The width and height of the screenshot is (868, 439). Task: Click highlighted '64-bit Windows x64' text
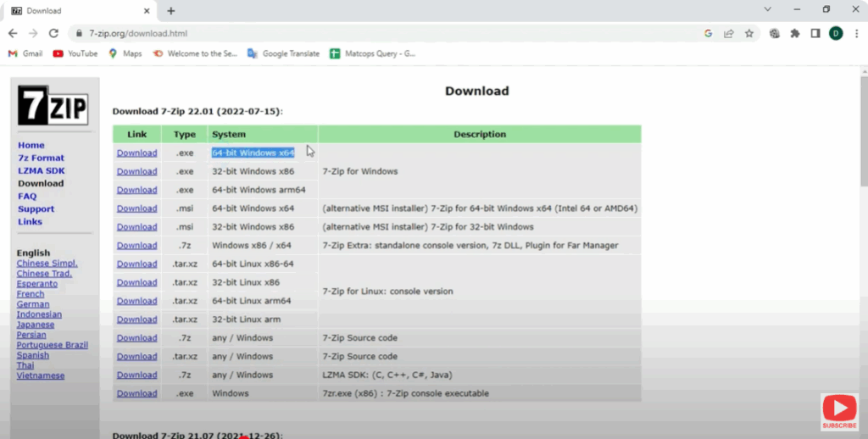(x=253, y=153)
